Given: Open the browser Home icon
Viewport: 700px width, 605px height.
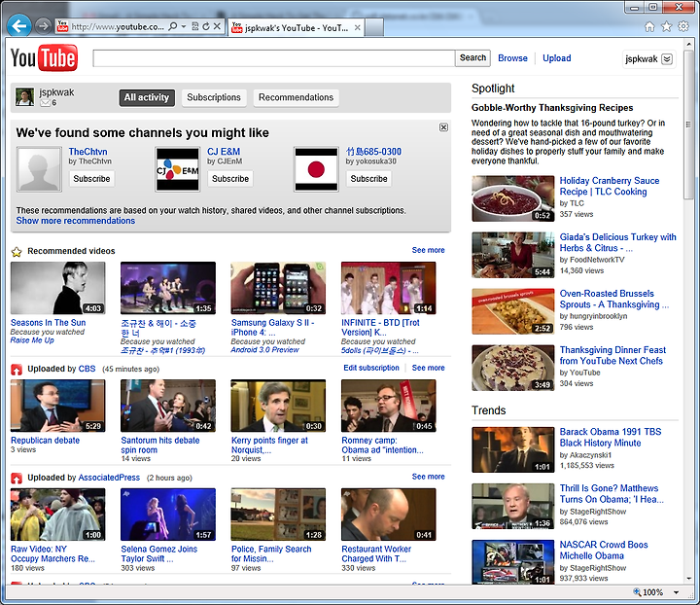Looking at the screenshot, I should point(649,27).
